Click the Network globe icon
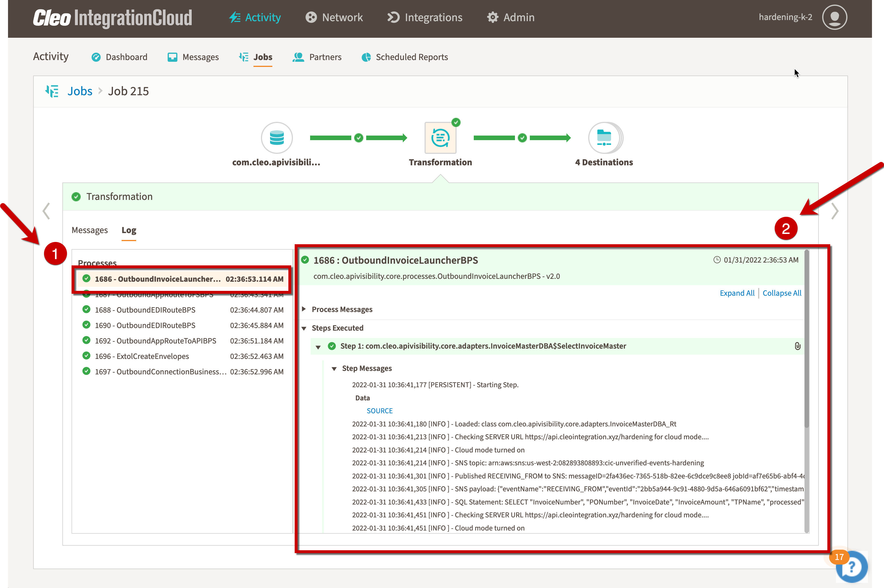Screen dimensions: 884x588 coord(311,17)
